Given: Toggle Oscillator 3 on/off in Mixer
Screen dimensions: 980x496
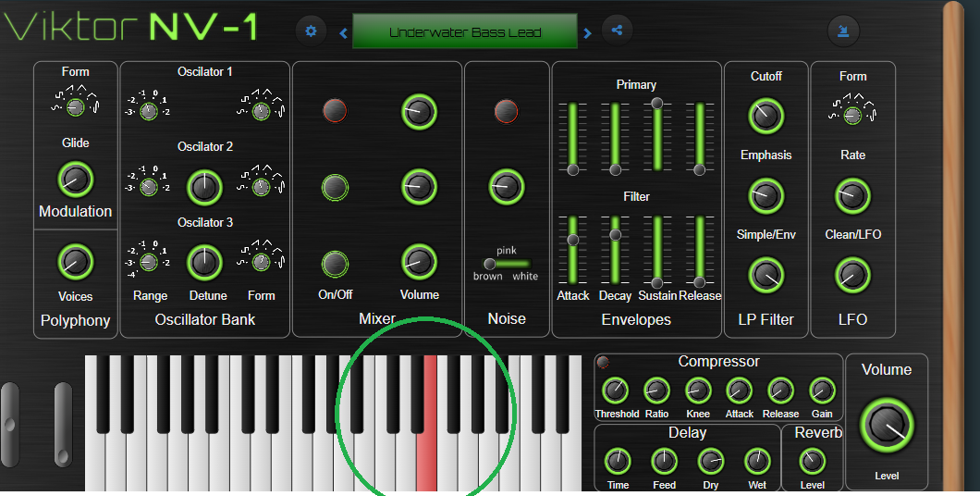Looking at the screenshot, I should (x=335, y=264).
